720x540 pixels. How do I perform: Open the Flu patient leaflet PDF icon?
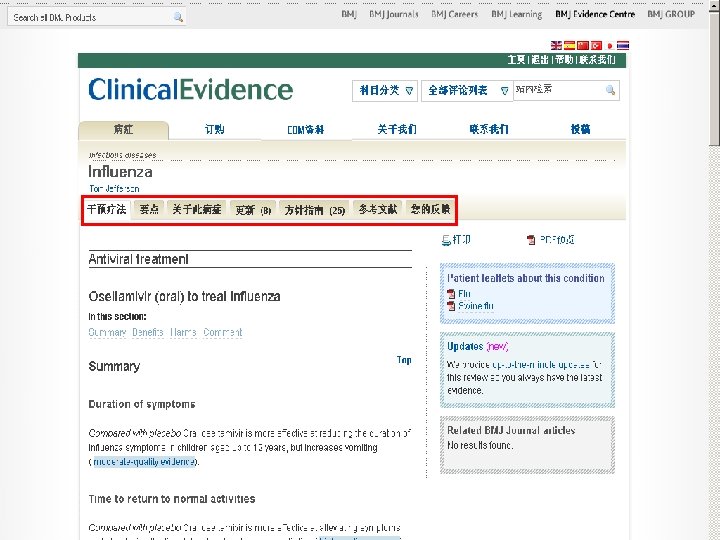[x=451, y=294]
